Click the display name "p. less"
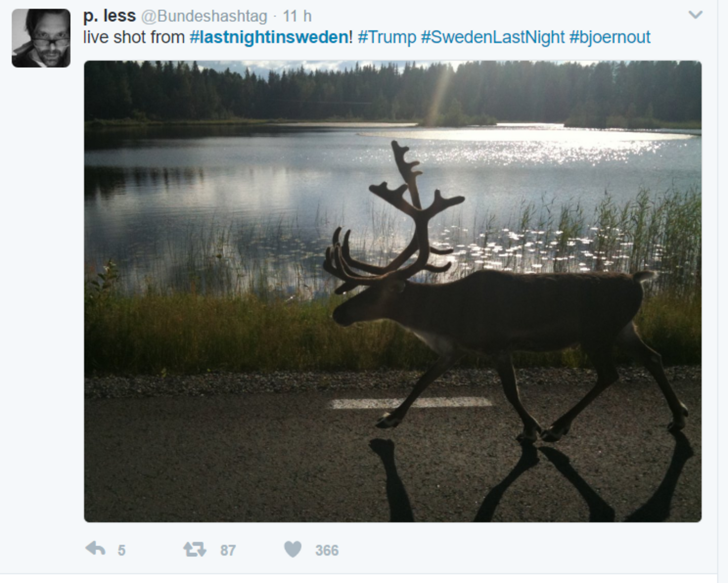Screen dimensions: 728x583 click(x=110, y=16)
